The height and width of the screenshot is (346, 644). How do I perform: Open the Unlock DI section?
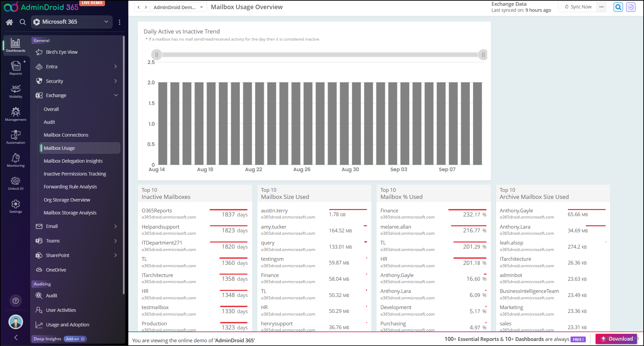pos(16,183)
